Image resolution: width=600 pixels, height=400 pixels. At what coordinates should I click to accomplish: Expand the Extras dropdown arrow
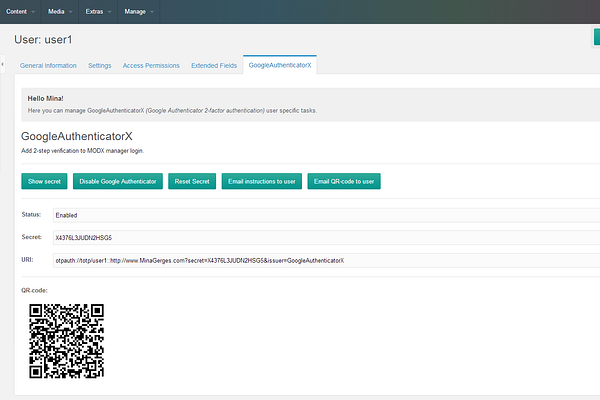click(109, 12)
